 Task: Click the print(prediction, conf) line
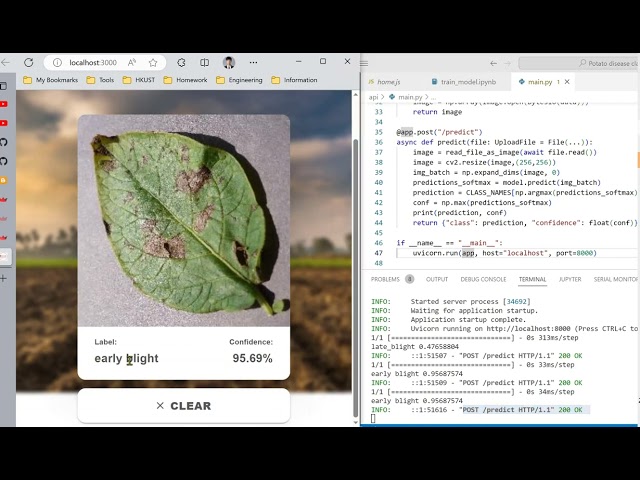(460, 213)
